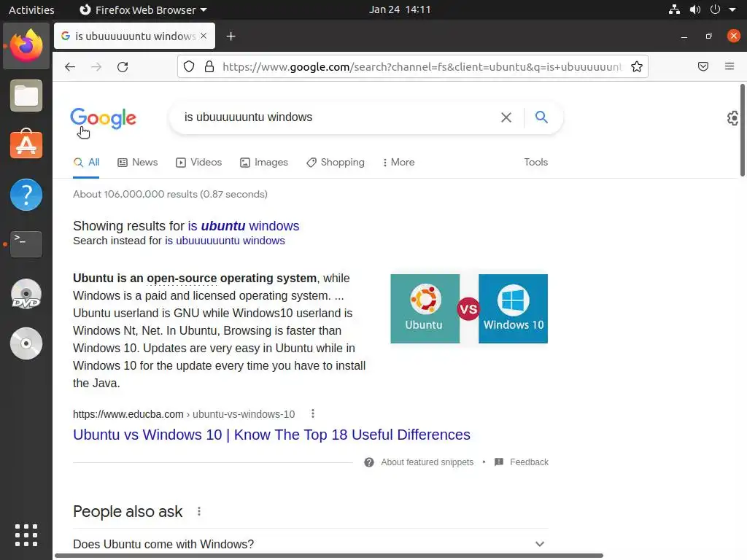The height and width of the screenshot is (560, 747).
Task: Click the educba.com URL breadcrumb
Action: [184, 414]
